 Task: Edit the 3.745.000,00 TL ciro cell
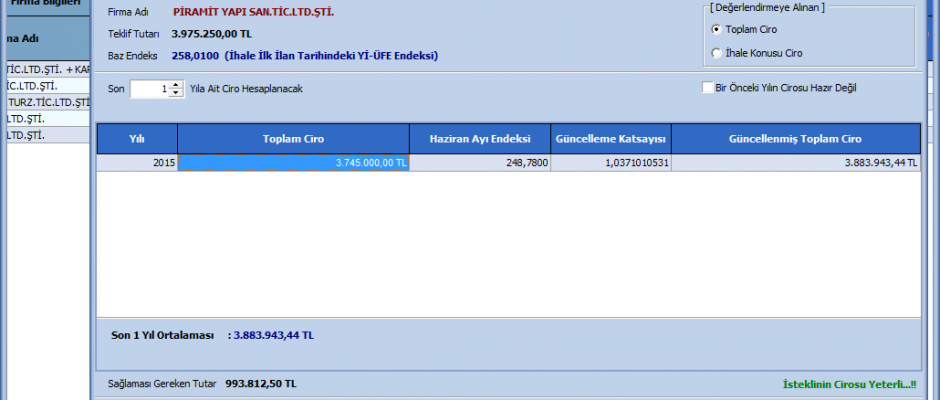tap(293, 163)
